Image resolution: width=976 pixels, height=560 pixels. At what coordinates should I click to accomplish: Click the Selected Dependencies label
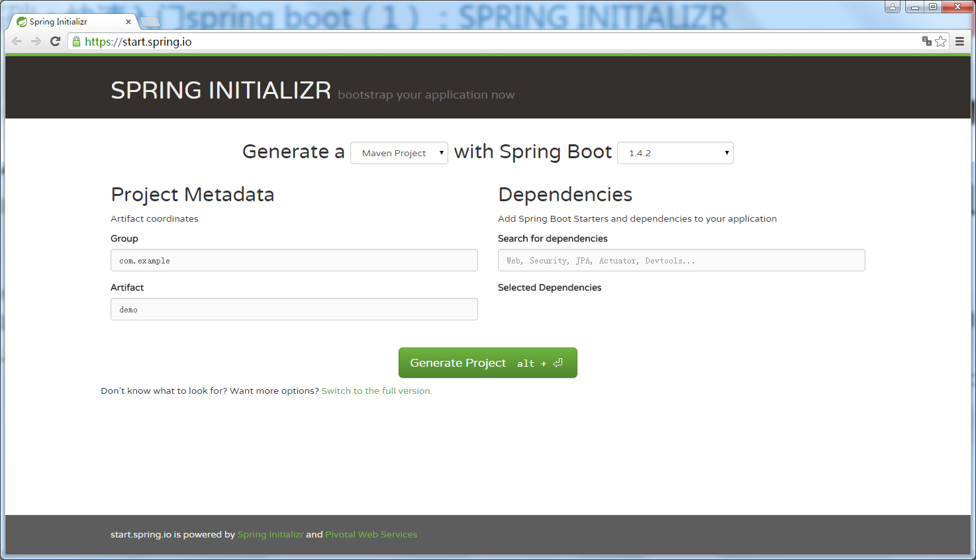[550, 287]
